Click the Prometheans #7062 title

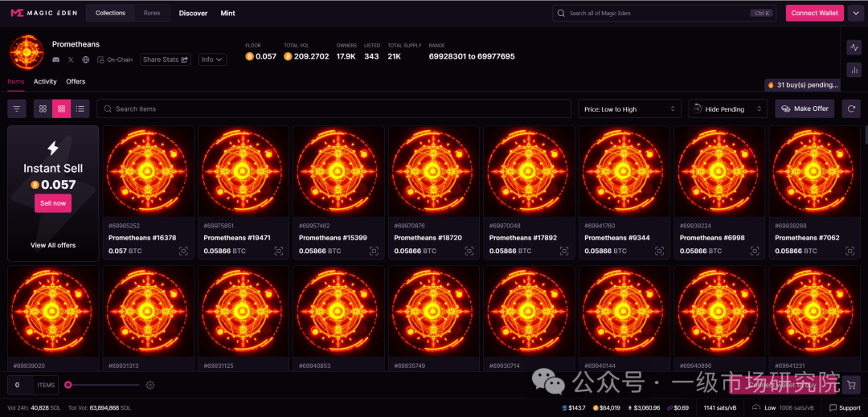pyautogui.click(x=807, y=238)
